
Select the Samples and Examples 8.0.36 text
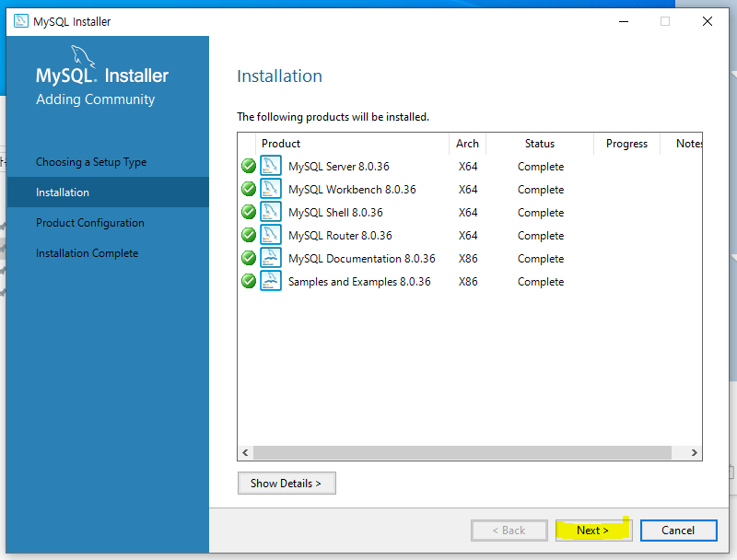coord(359,282)
